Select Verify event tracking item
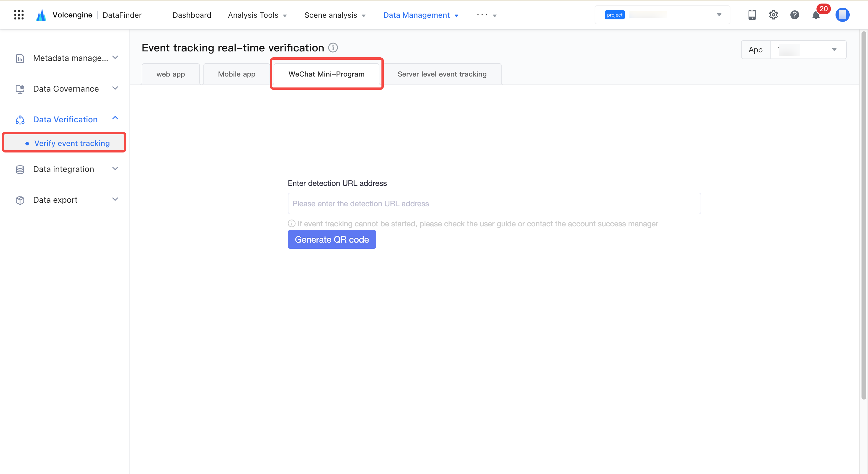Screen dimensions: 868x474 click(64, 143)
